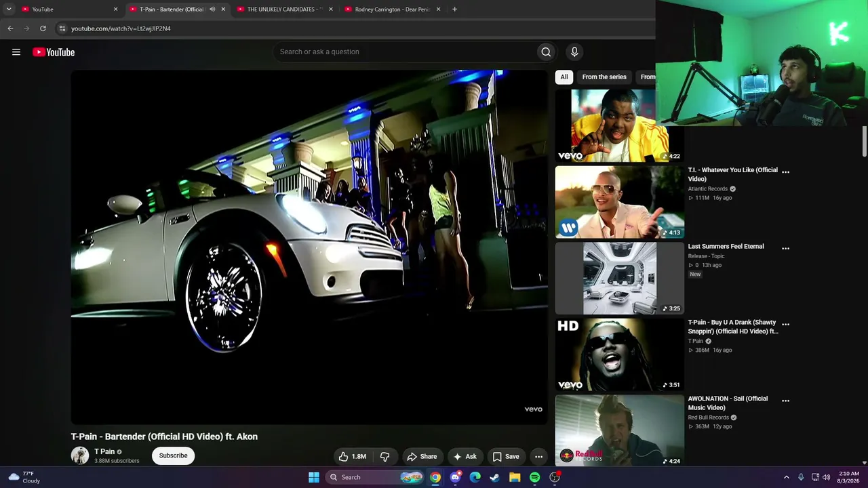Image resolution: width=868 pixels, height=488 pixels.
Task: Close the YouTube tab
Action: 115,9
